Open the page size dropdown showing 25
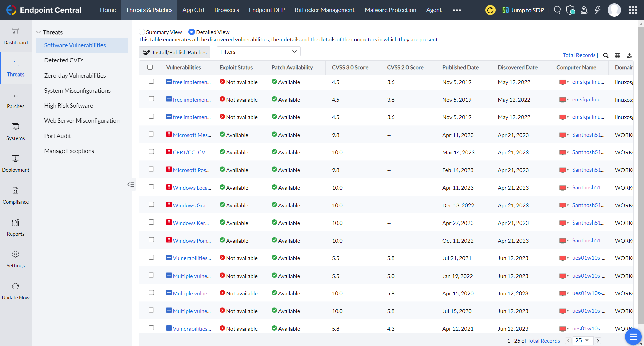Image resolution: width=644 pixels, height=346 pixels. pyautogui.click(x=583, y=340)
